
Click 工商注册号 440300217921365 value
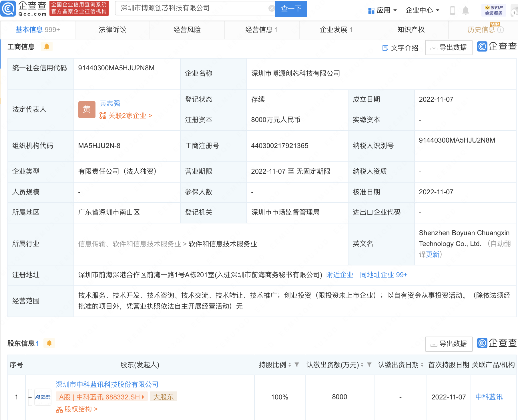pyautogui.click(x=280, y=146)
